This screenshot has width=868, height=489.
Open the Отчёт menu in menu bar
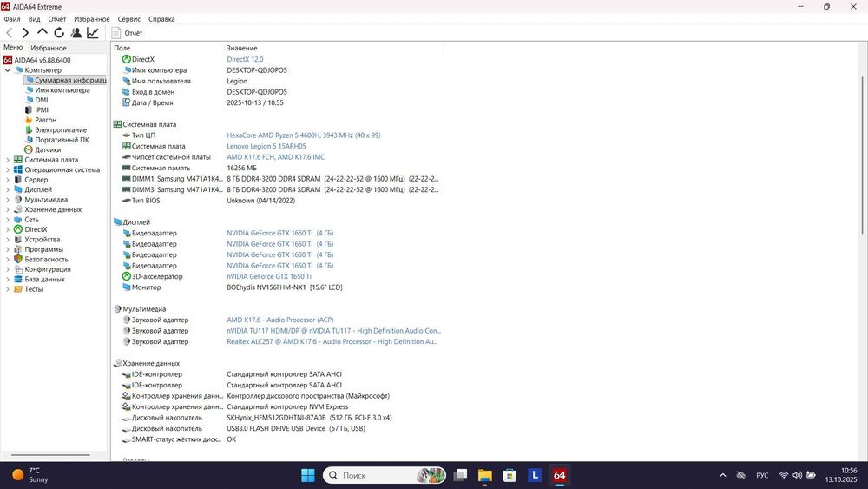57,19
